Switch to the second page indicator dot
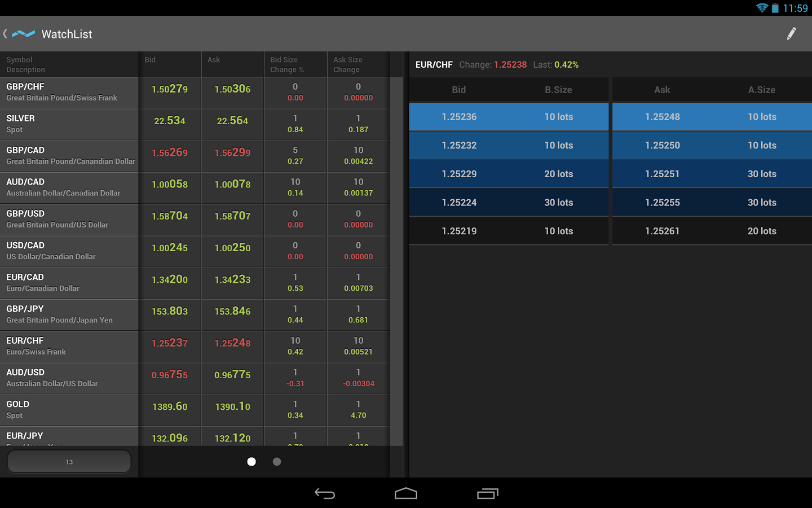Viewport: 812px width, 508px height. 277,462
